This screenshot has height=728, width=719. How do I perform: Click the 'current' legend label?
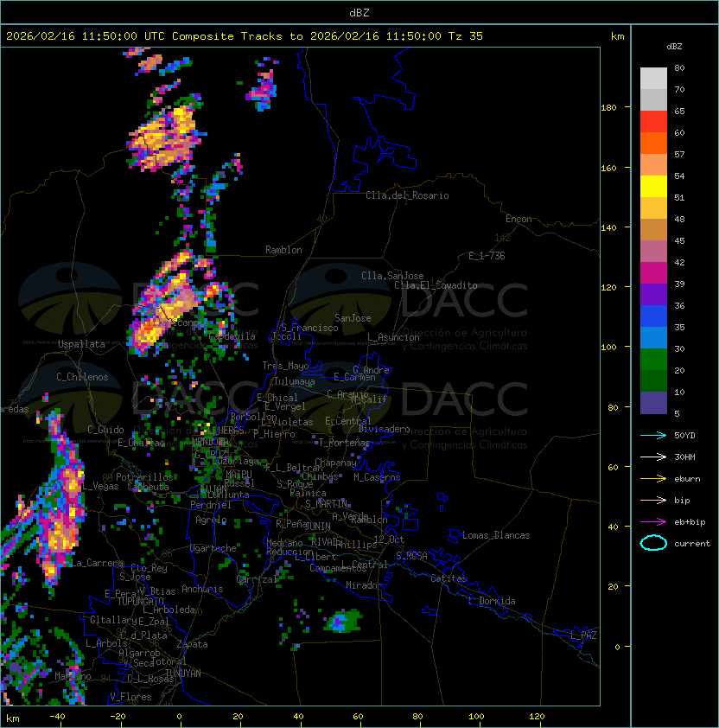pos(692,544)
